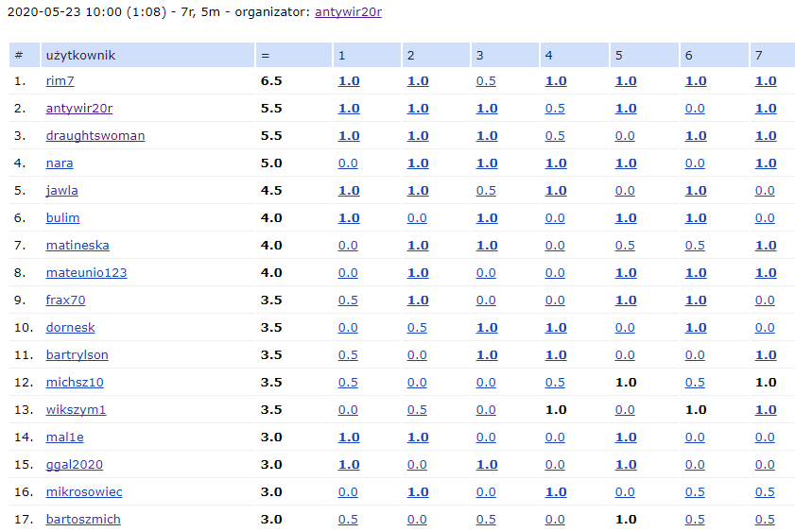This screenshot has height=532, width=795.
Task: Open ggal2020 profile
Action: click(74, 465)
